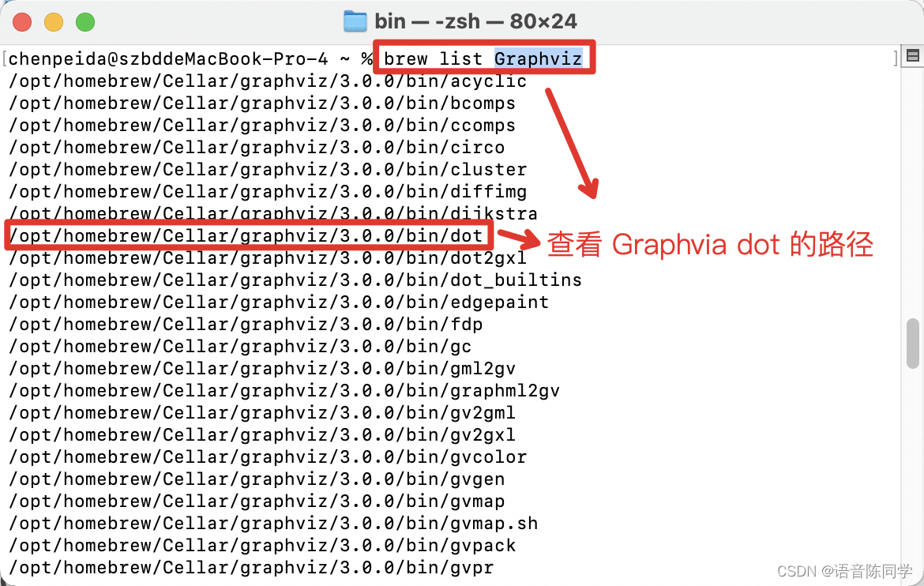The image size is (924, 586).
Task: Click the line ending with 'bin/gml2gv'
Action: click(x=262, y=369)
